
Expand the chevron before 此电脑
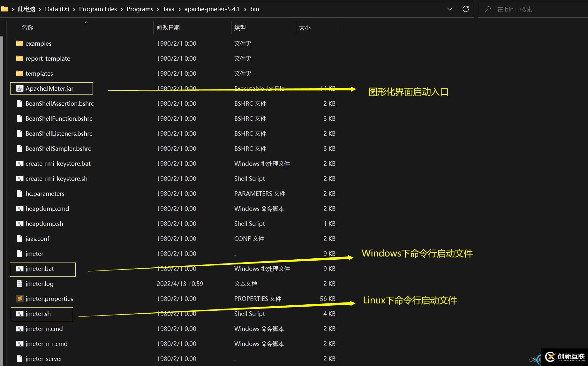coord(13,9)
